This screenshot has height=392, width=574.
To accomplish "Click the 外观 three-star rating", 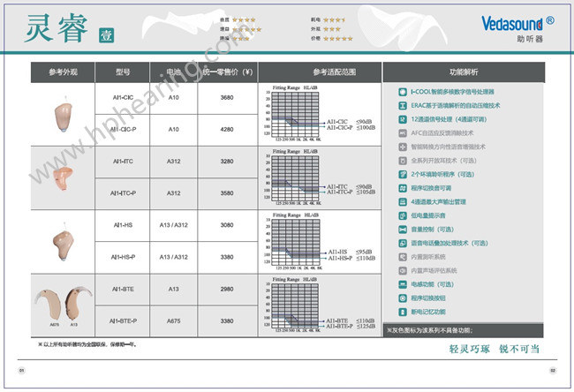I will tap(332, 29).
